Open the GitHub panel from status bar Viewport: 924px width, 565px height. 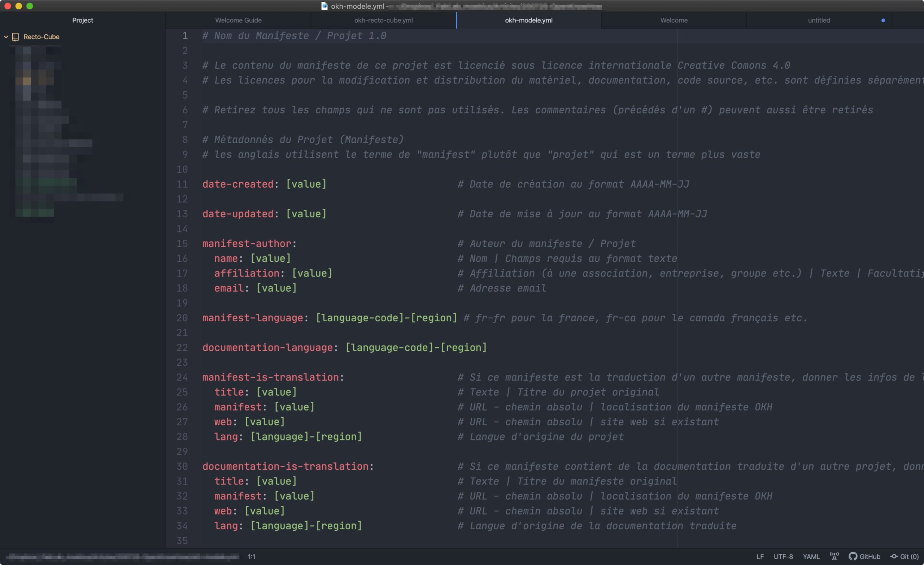coord(865,556)
